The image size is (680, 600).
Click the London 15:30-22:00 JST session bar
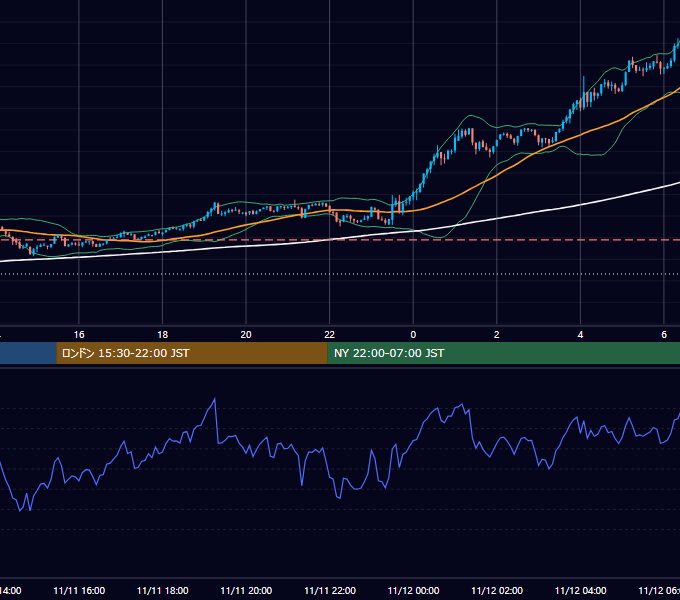click(x=192, y=353)
